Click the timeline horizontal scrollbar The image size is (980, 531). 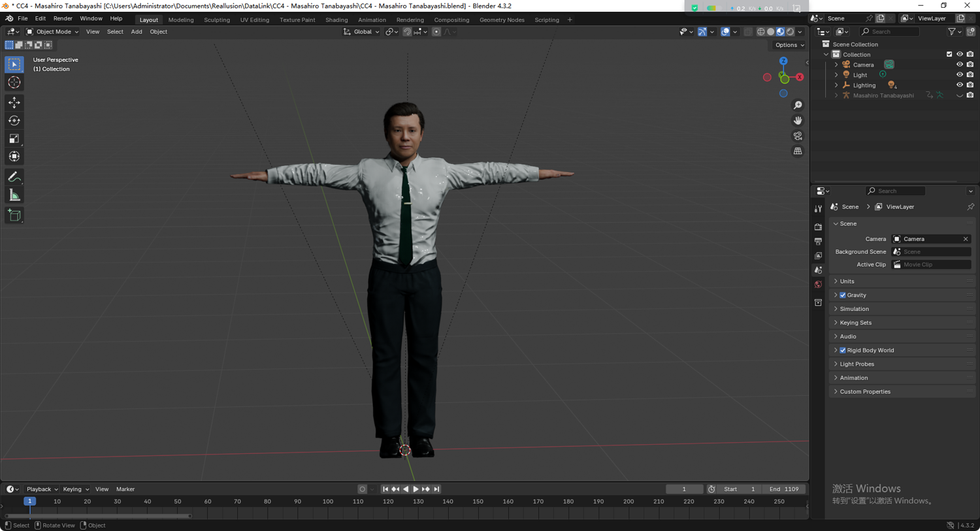click(x=98, y=516)
